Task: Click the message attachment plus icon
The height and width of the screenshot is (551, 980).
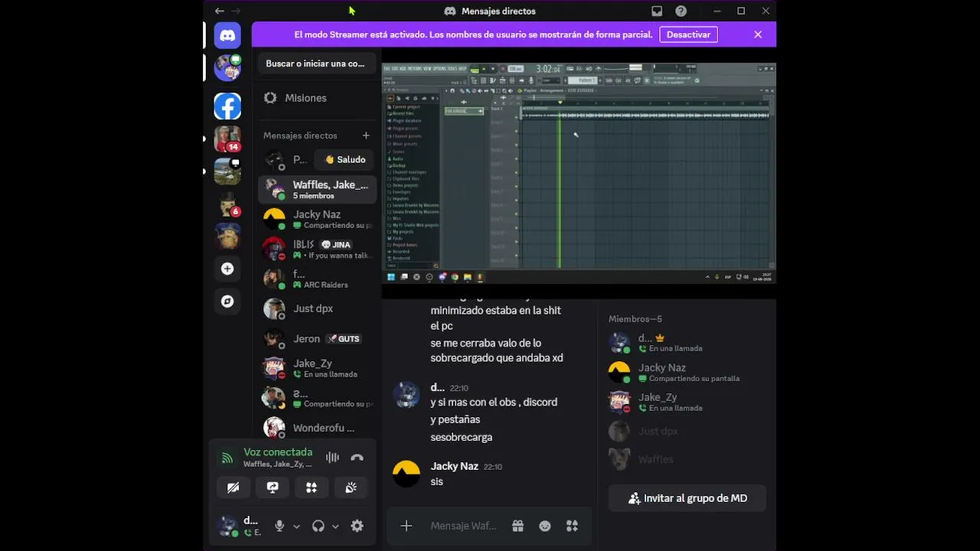Action: [x=407, y=526]
